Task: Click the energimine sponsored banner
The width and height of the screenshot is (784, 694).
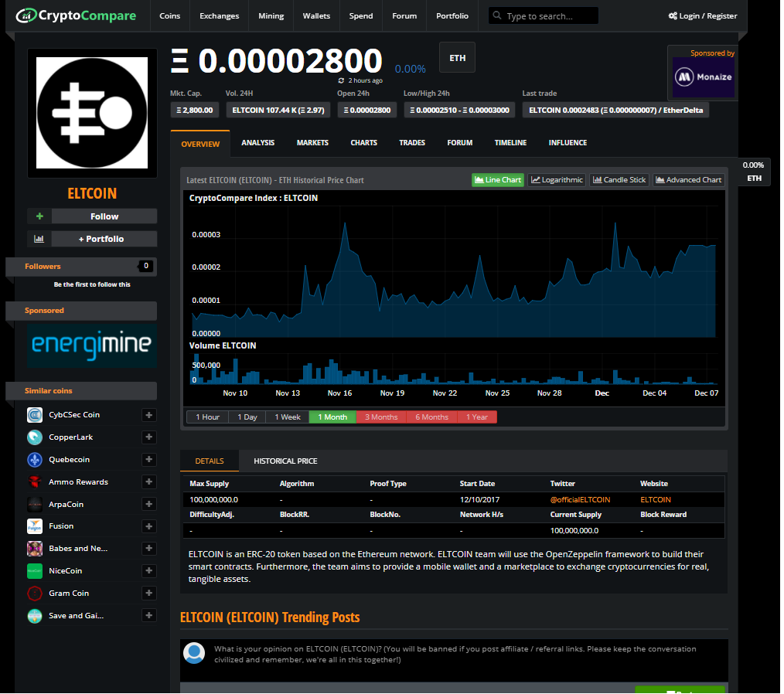Action: [92, 345]
